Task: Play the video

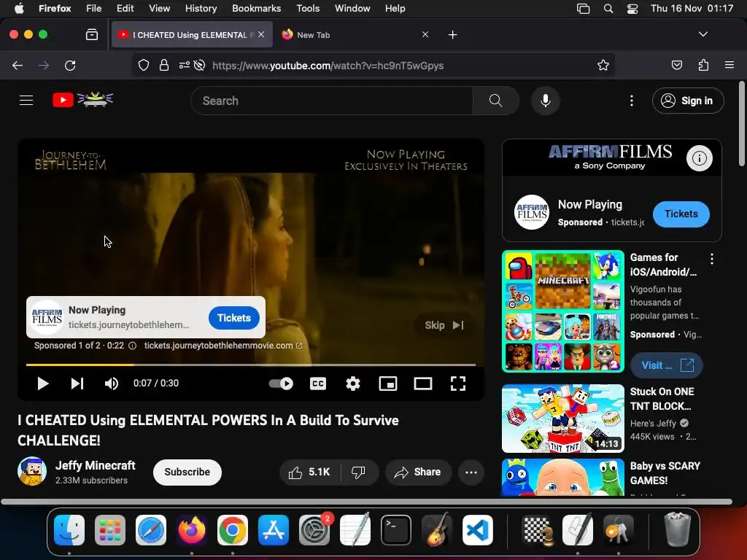Action: point(43,384)
